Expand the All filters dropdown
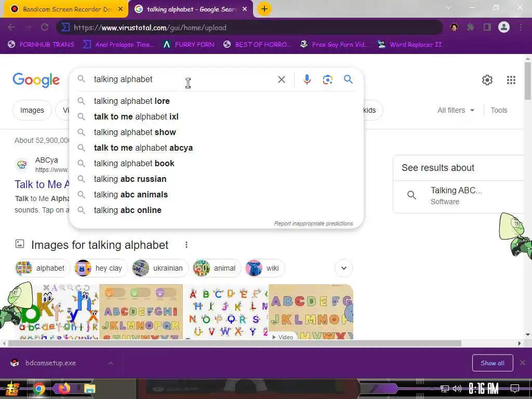Screen dimensions: 532x399 (456, 110)
